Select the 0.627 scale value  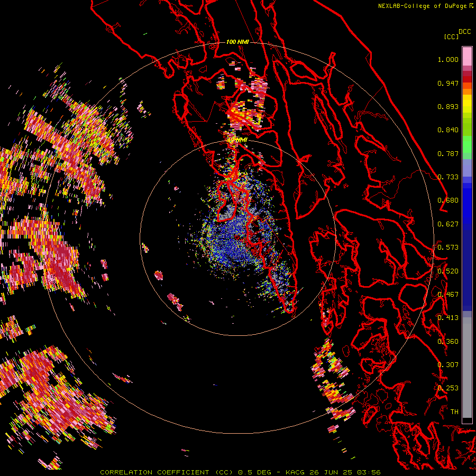point(448,224)
